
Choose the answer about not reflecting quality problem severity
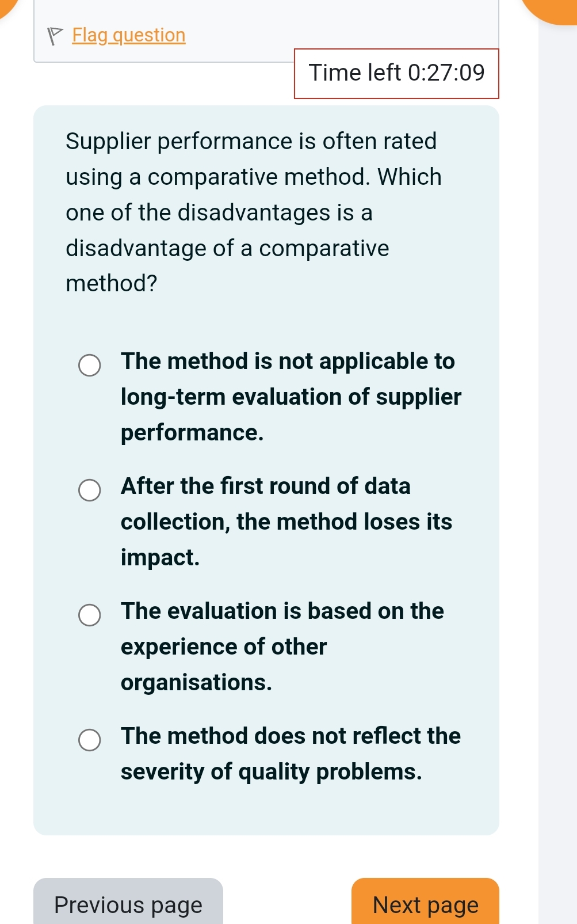(x=291, y=754)
